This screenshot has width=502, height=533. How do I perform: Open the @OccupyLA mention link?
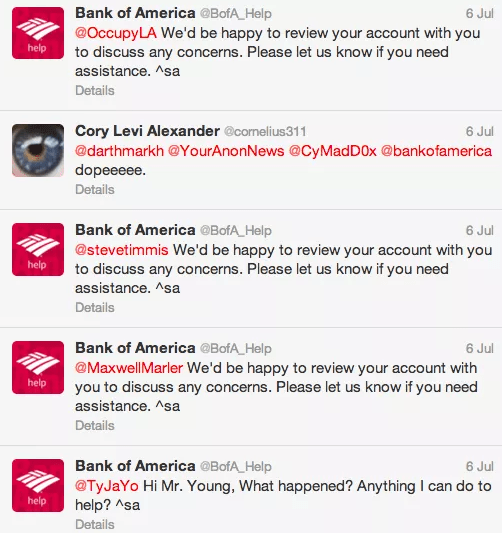coord(116,34)
